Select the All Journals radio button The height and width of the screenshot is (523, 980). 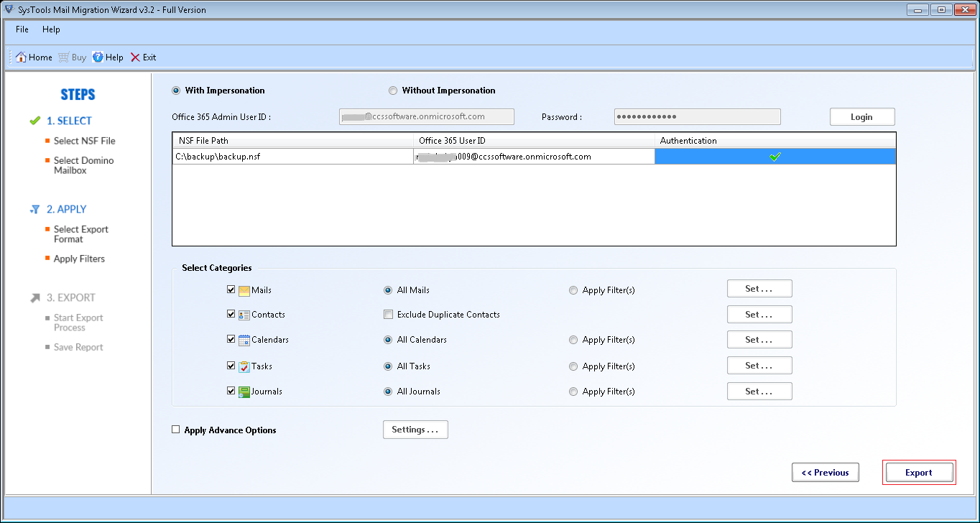click(x=389, y=392)
